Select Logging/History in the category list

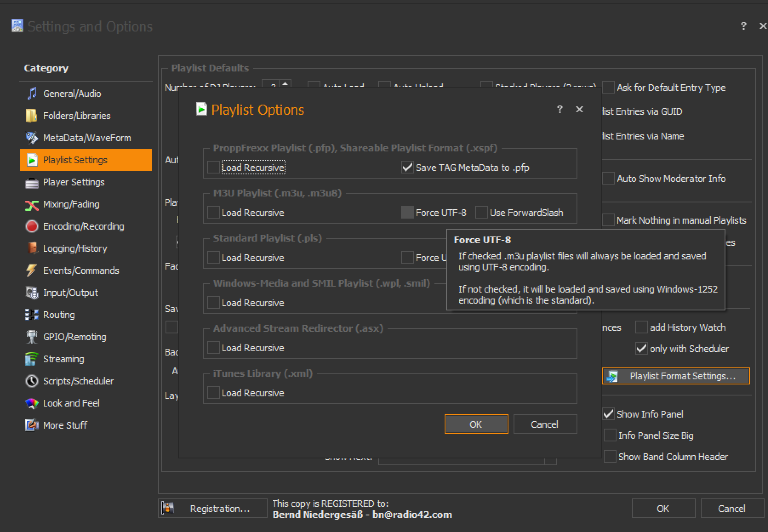[x=75, y=248]
